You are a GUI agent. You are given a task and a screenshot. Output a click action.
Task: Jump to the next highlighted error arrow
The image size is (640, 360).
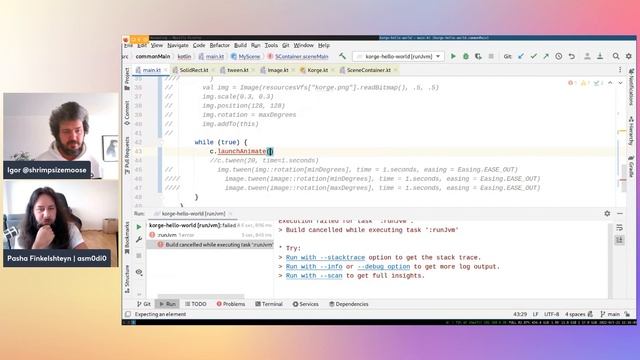620,83
